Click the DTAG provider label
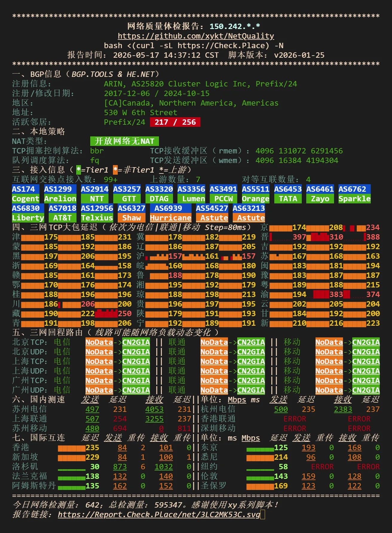 point(159,199)
